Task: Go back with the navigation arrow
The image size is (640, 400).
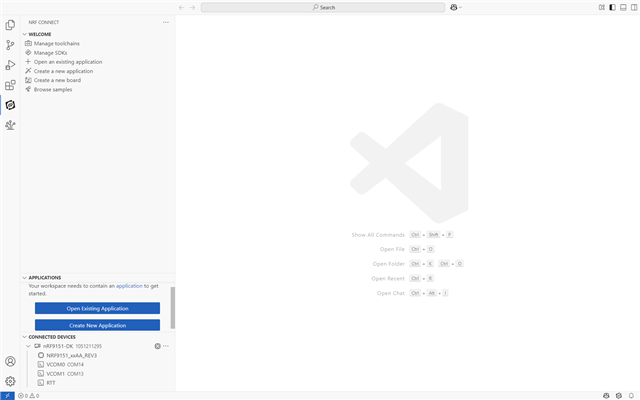Action: pyautogui.click(x=181, y=7)
